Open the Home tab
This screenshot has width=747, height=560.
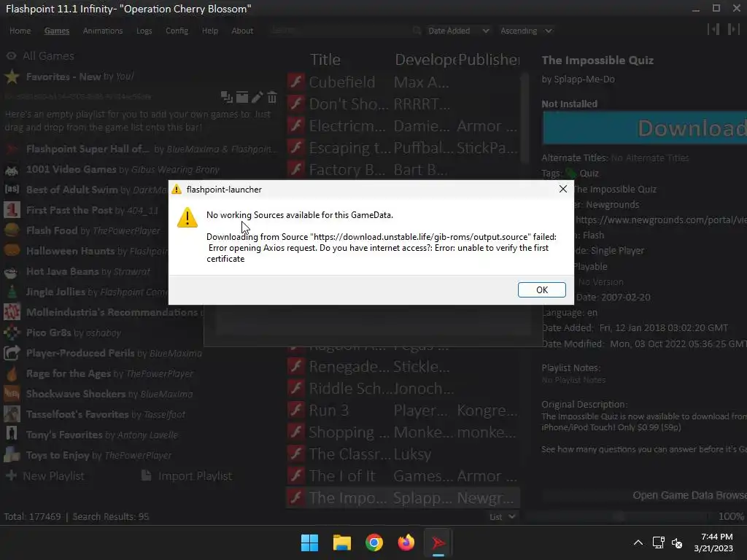[20, 31]
